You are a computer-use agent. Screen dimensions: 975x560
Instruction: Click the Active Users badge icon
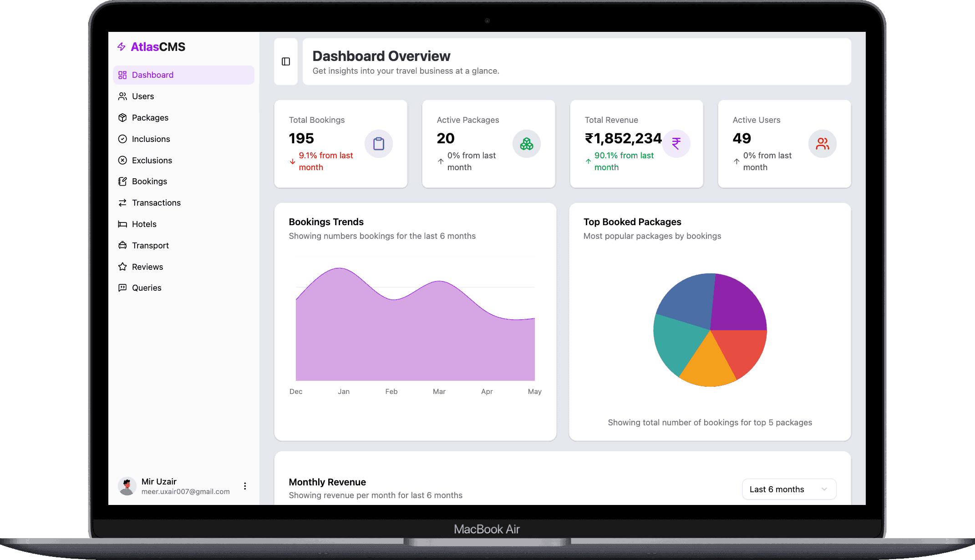point(823,144)
